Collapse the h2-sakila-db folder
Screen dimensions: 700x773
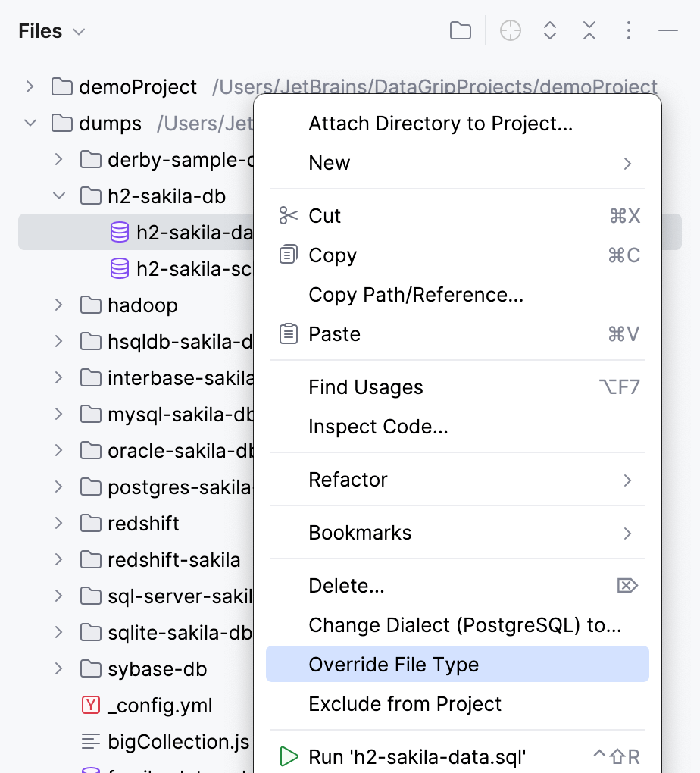point(59,196)
